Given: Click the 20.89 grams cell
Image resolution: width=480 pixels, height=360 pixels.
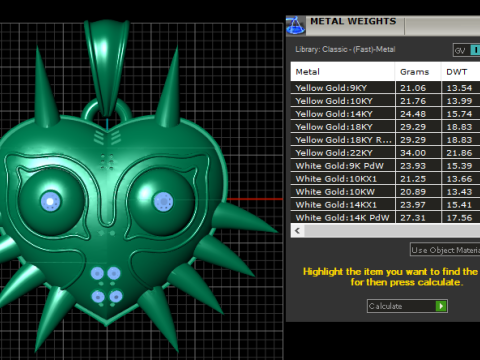Looking at the screenshot, I should point(418,192).
